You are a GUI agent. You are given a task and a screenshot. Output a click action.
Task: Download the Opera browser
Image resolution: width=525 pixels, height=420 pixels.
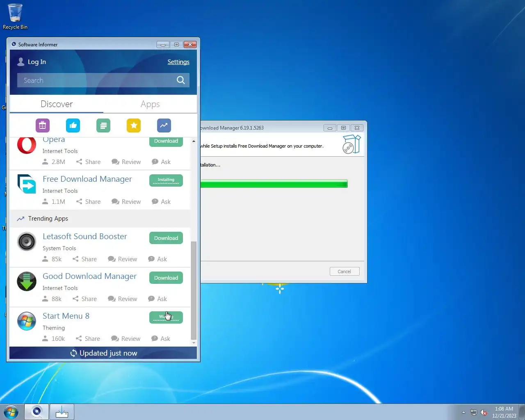pos(166,142)
